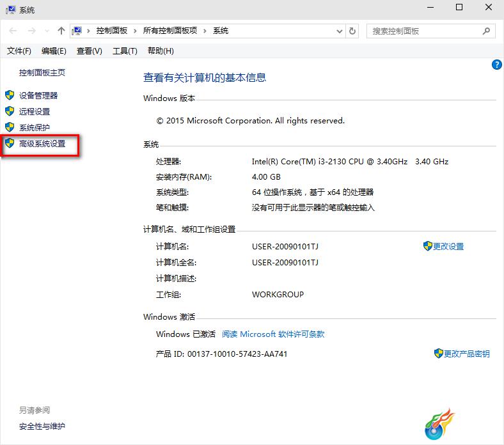Open the 查看(V) menu
Screen dimensions: 504x445
90,51
